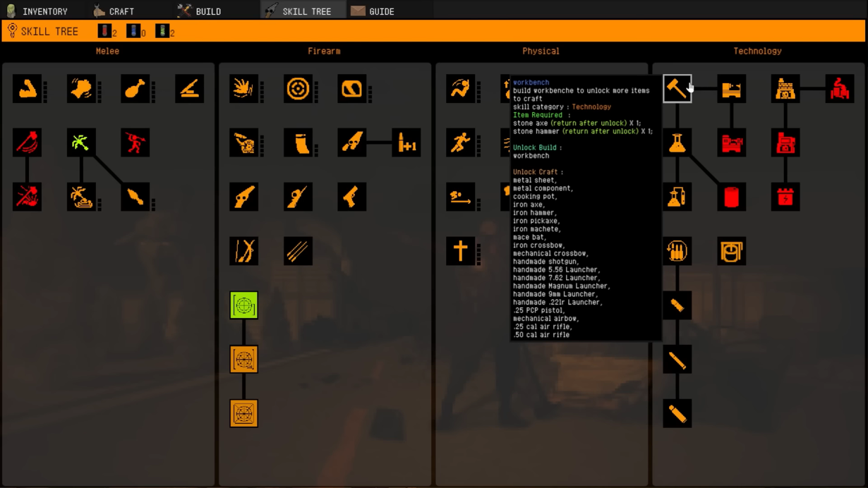Click the red crossed-out axe skill
The width and height of the screenshot is (868, 488).
(x=27, y=197)
